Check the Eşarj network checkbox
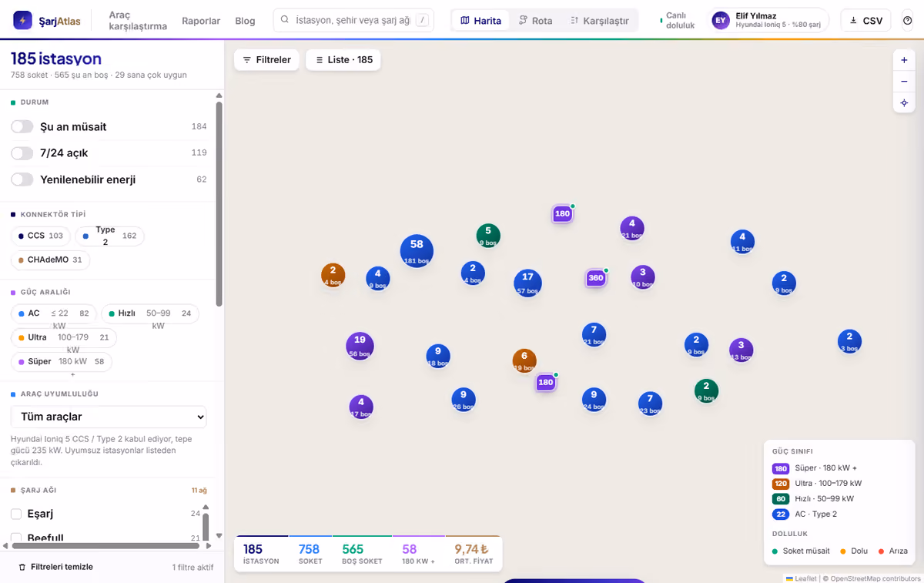 [x=16, y=514]
